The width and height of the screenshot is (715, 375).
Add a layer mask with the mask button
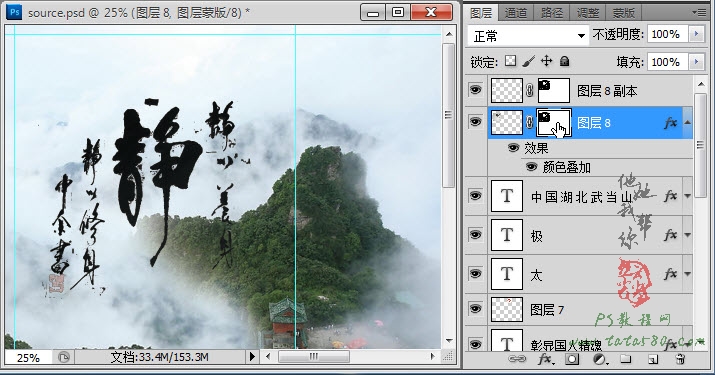[572, 359]
